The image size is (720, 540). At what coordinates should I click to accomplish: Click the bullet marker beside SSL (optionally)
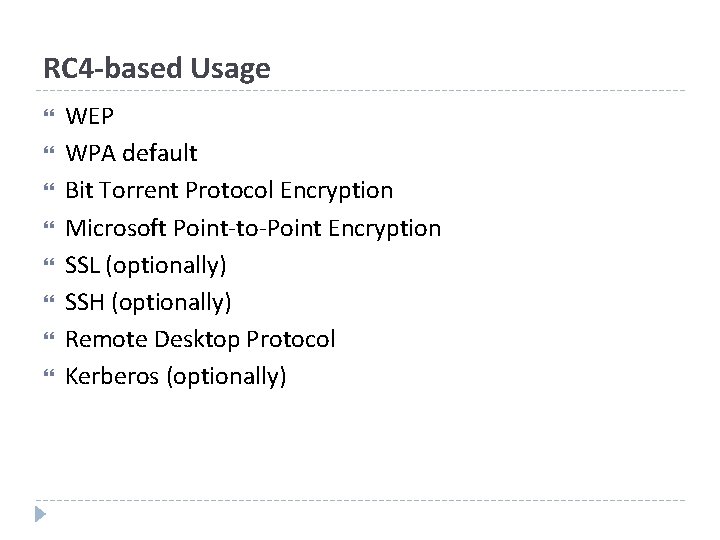[x=45, y=266]
